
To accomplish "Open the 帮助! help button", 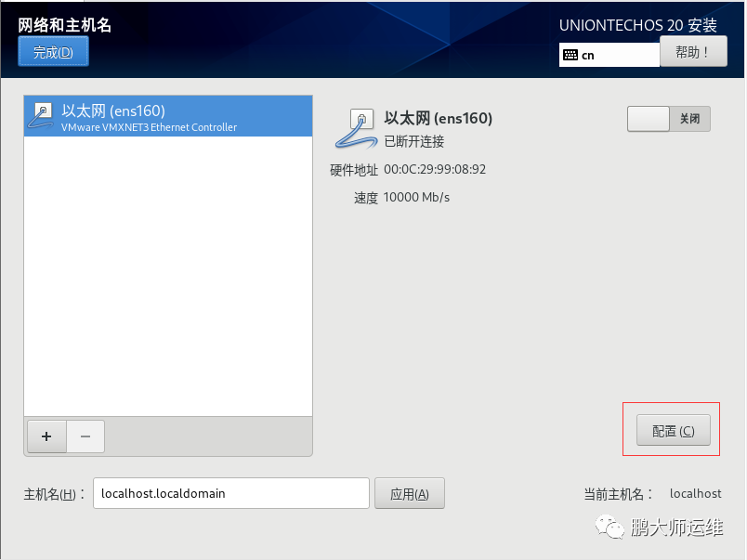I will pos(693,51).
